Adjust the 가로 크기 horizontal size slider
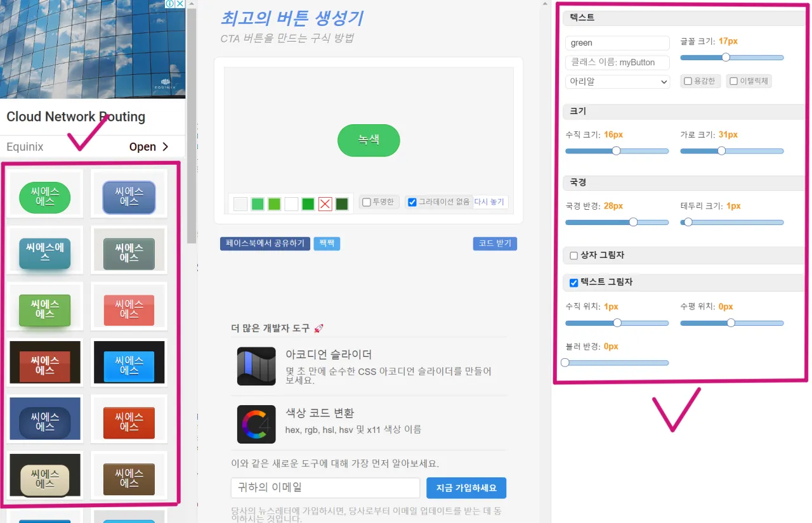The width and height of the screenshot is (812, 523). (732, 151)
